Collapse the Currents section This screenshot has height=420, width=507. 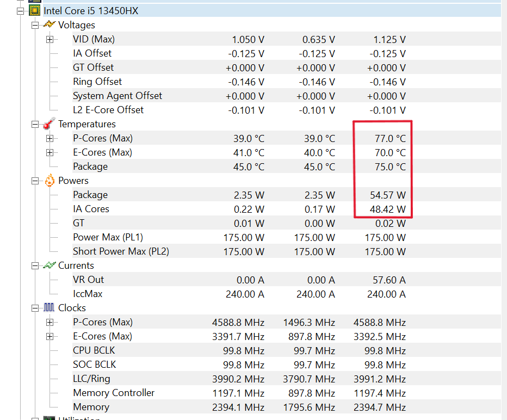point(35,266)
